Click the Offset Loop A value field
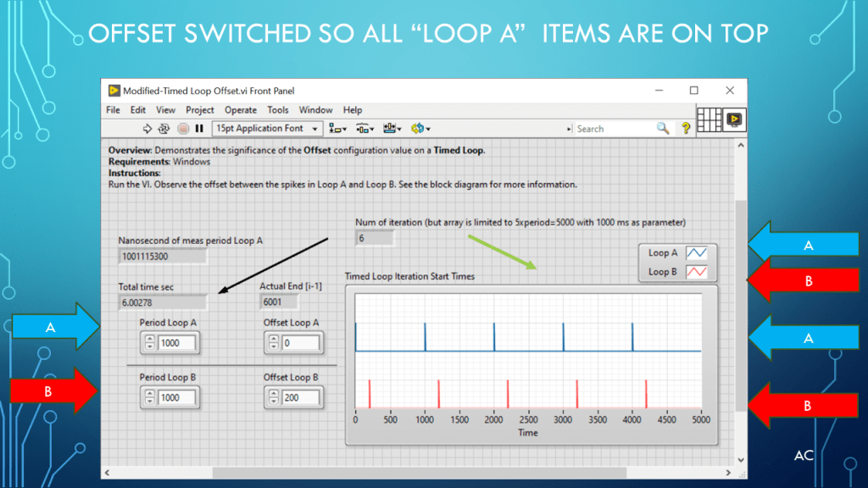 coord(303,343)
